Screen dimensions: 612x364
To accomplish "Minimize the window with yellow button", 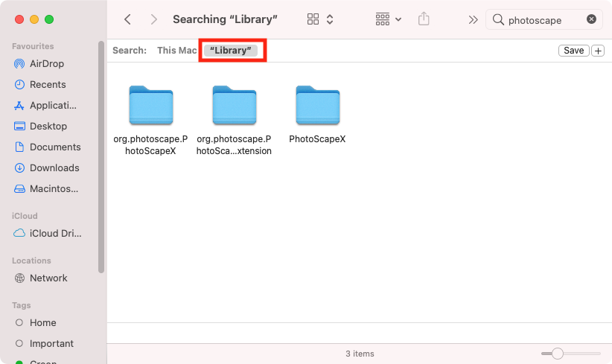I will [x=34, y=19].
